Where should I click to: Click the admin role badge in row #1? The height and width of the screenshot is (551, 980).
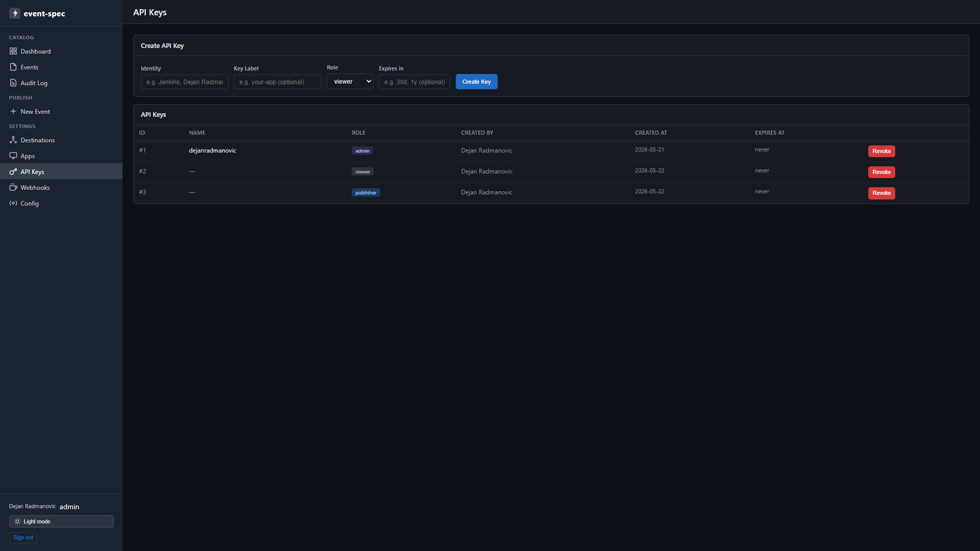click(362, 151)
